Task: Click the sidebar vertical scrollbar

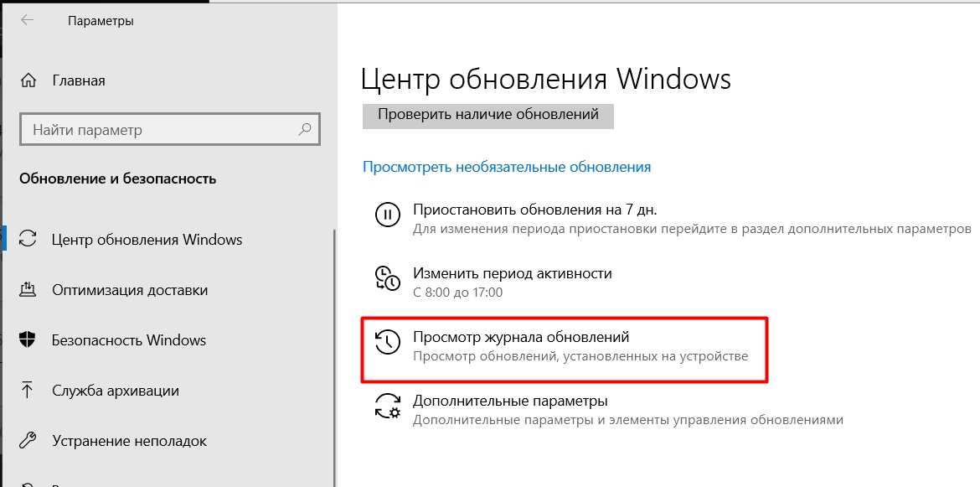Action: (x=334, y=356)
